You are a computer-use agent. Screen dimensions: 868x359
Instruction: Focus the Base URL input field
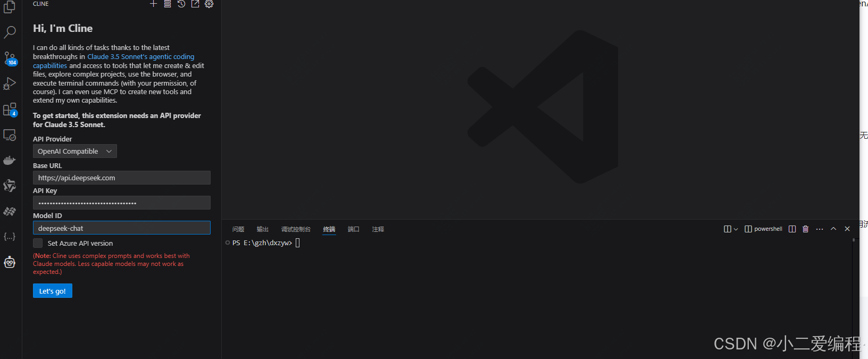pyautogui.click(x=122, y=178)
